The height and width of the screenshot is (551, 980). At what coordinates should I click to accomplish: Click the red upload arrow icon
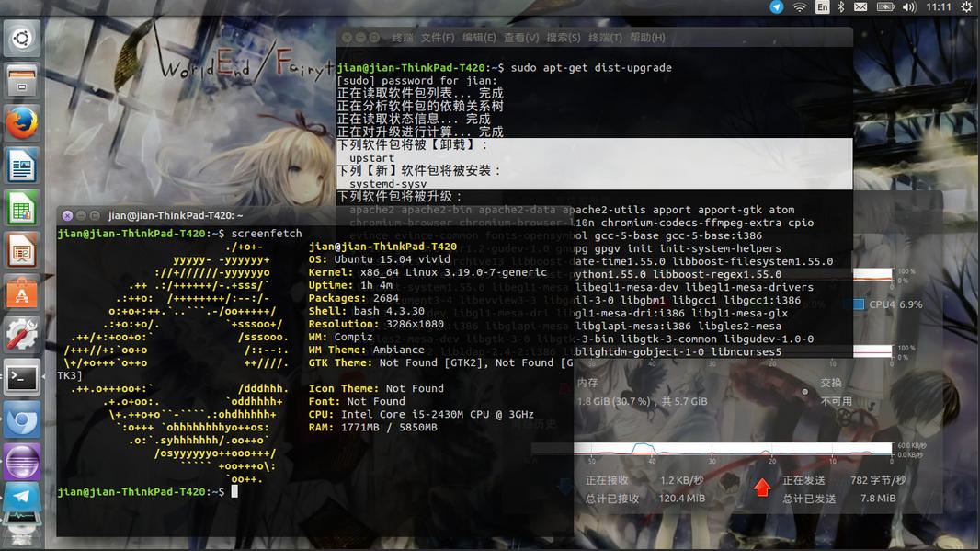point(762,488)
